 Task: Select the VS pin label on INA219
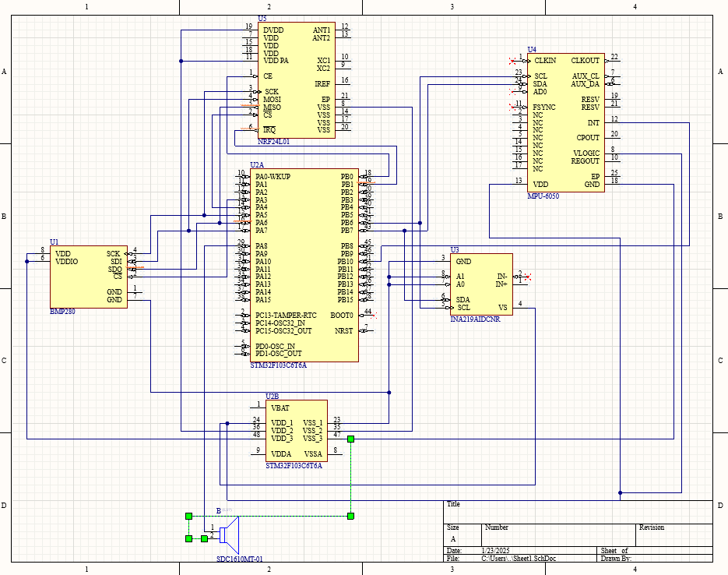[503, 308]
